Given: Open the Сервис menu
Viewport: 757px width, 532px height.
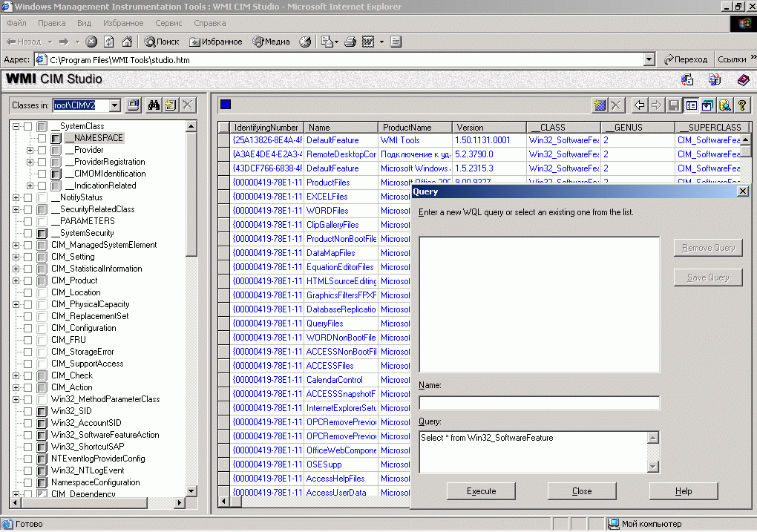Looking at the screenshot, I should (x=168, y=23).
